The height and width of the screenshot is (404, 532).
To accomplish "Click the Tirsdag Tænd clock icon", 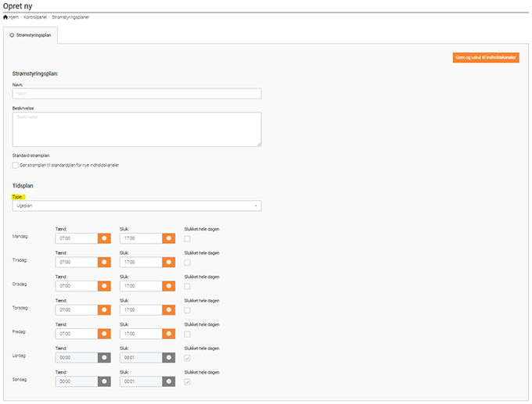I will point(104,262).
